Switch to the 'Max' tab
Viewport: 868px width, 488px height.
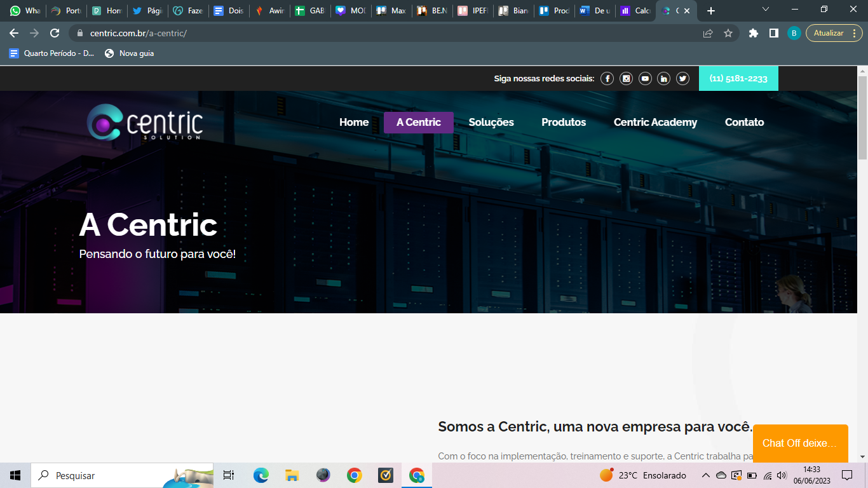pos(391,11)
